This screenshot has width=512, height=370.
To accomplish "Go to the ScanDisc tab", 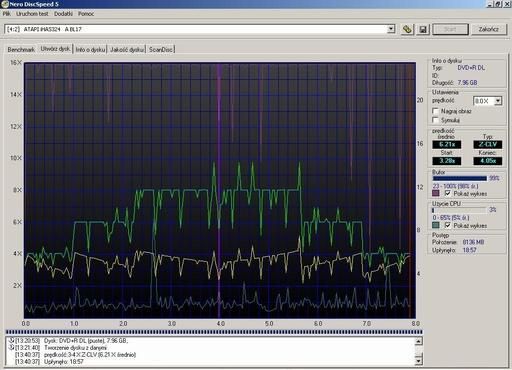I will (x=161, y=49).
